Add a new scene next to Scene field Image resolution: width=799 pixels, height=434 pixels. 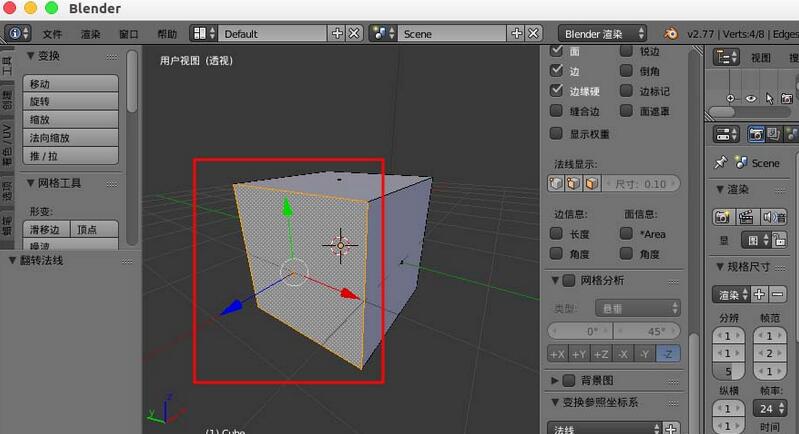(x=516, y=34)
